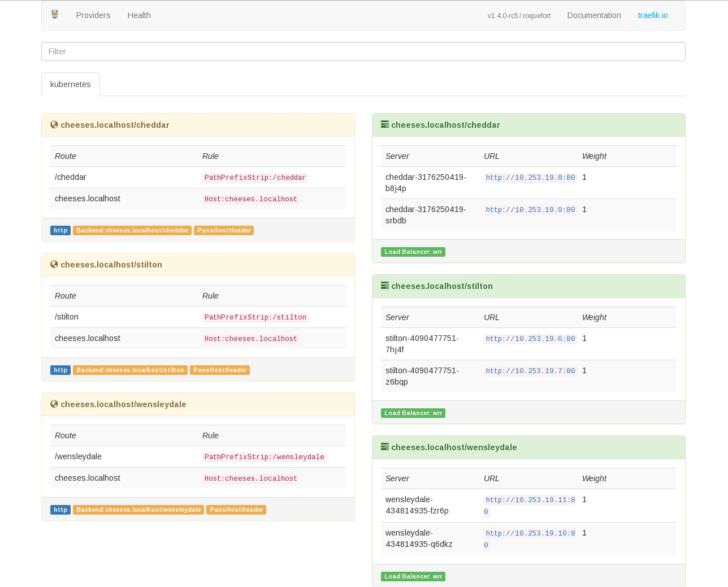
Task: Click server icon of stilton backend
Action: pyautogui.click(x=385, y=286)
